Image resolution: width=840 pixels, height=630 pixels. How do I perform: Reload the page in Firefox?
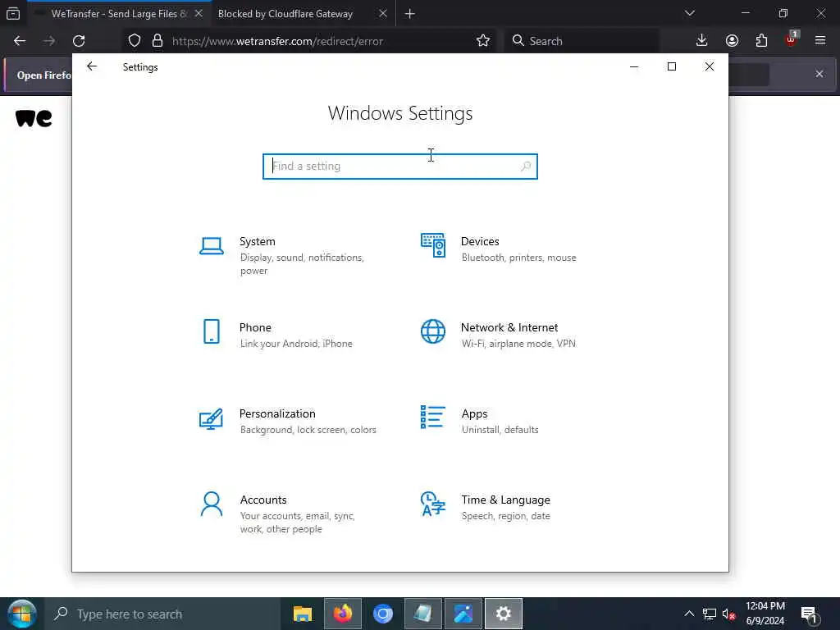pyautogui.click(x=79, y=41)
